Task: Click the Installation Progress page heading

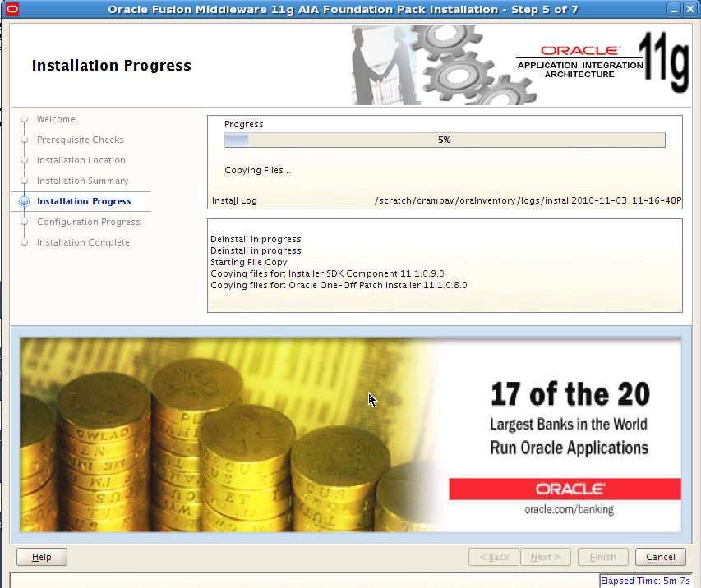Action: pos(111,66)
